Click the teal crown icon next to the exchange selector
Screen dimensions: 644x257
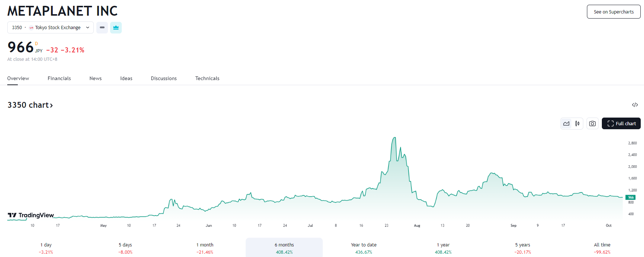pyautogui.click(x=116, y=28)
